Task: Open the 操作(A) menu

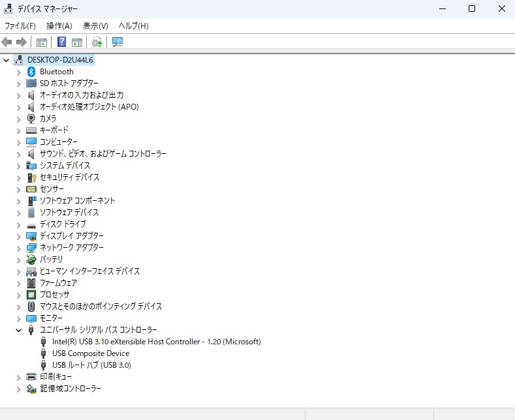Action: [x=59, y=25]
